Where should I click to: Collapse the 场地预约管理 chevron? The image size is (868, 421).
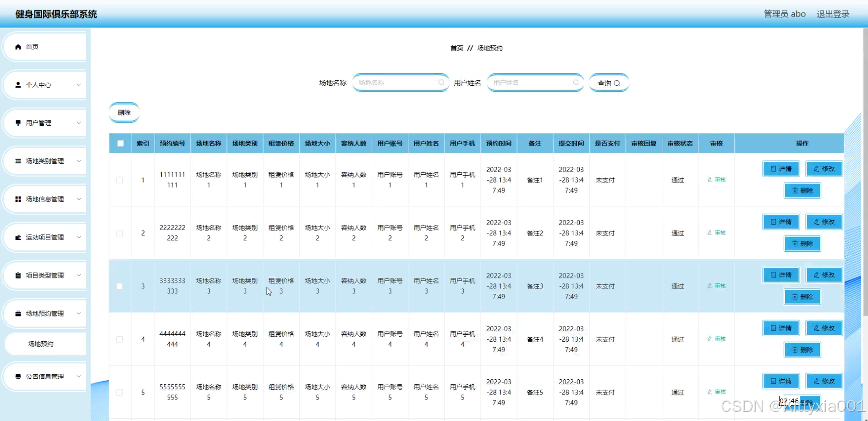coord(79,314)
